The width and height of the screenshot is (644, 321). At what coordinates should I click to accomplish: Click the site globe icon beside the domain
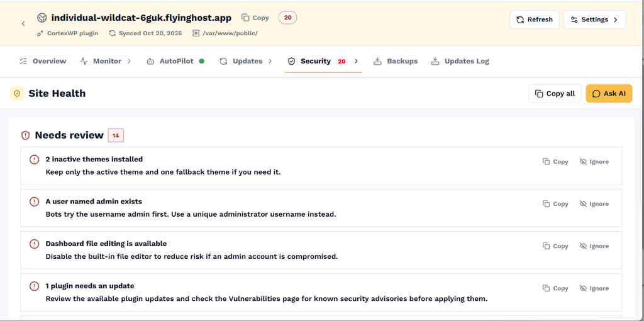pos(42,18)
